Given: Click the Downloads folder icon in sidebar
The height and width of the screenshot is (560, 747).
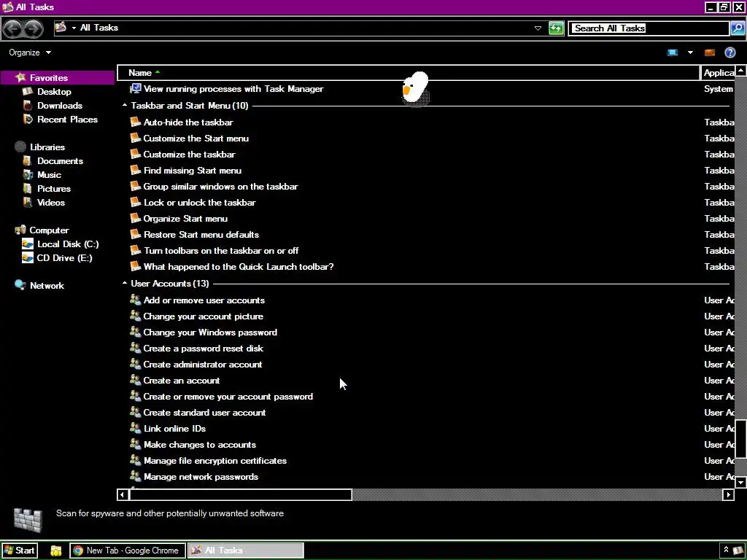Looking at the screenshot, I should click(x=28, y=105).
